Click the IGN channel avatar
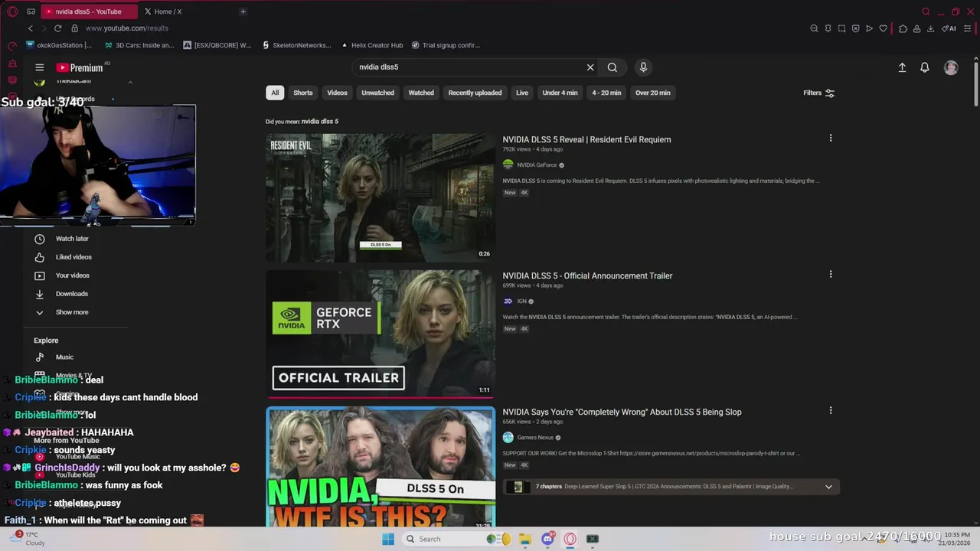The height and width of the screenshot is (551, 980). click(508, 302)
